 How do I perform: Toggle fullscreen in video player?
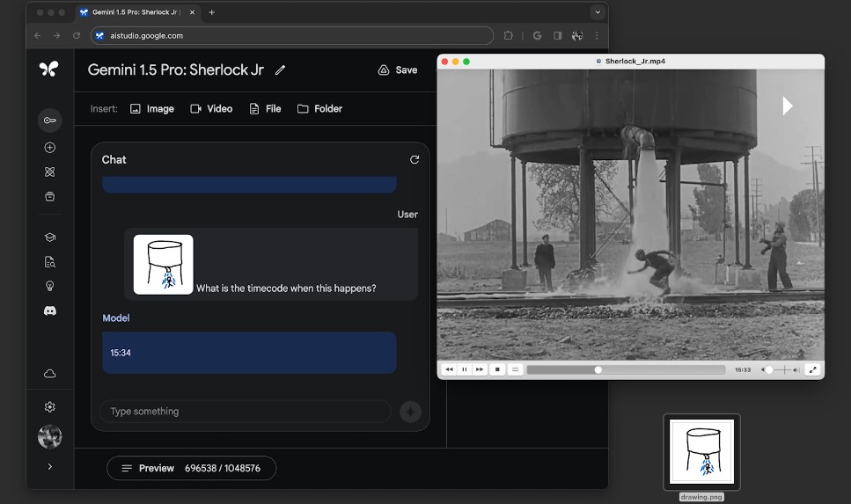click(812, 370)
